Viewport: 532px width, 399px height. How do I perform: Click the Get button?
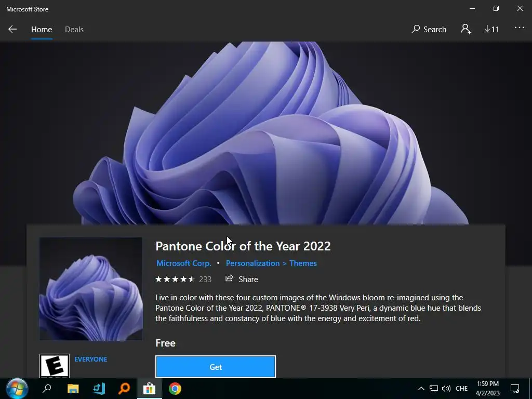(216, 367)
